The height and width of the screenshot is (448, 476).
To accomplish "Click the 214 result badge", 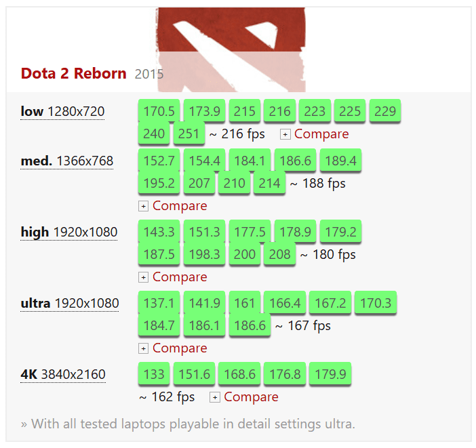I will (270, 183).
